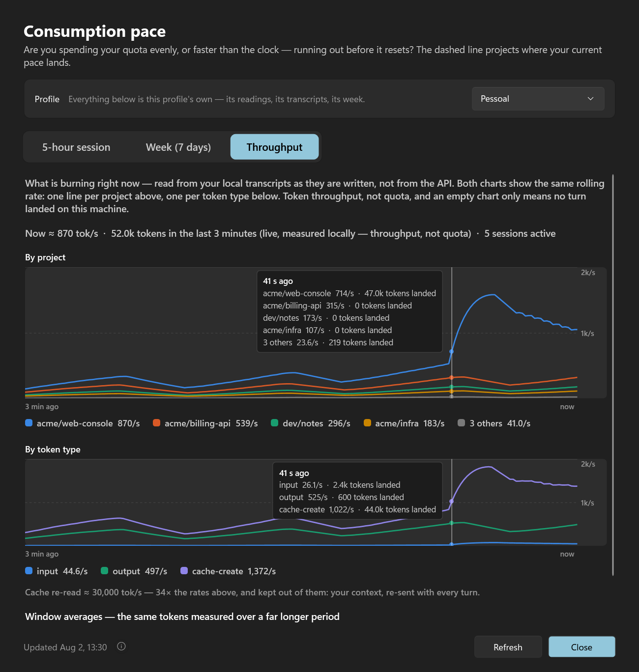Click the amber acme/infra legend swatch
Screen dimensions: 639x672
click(x=367, y=423)
